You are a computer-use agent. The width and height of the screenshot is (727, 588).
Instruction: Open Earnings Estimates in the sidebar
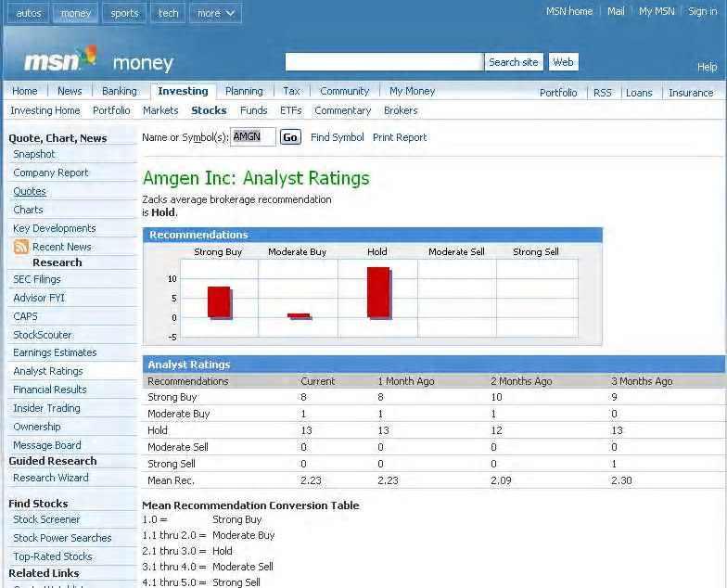click(x=55, y=352)
